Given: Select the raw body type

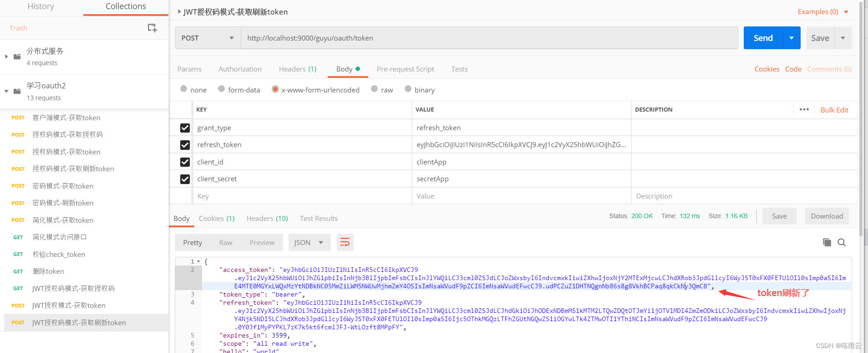Looking at the screenshot, I should 374,89.
